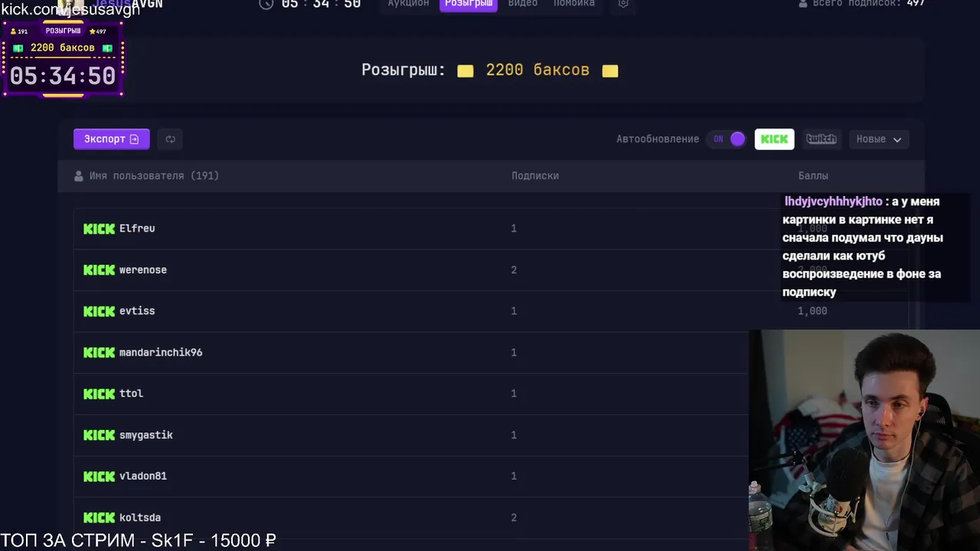Select username Elfreu
Image resolution: width=980 pixels, height=551 pixels.
137,228
